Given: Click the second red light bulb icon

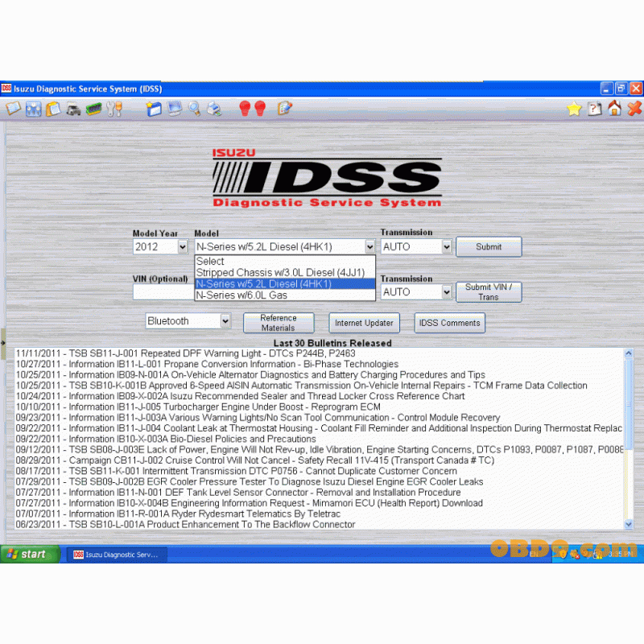Looking at the screenshot, I should (260, 109).
